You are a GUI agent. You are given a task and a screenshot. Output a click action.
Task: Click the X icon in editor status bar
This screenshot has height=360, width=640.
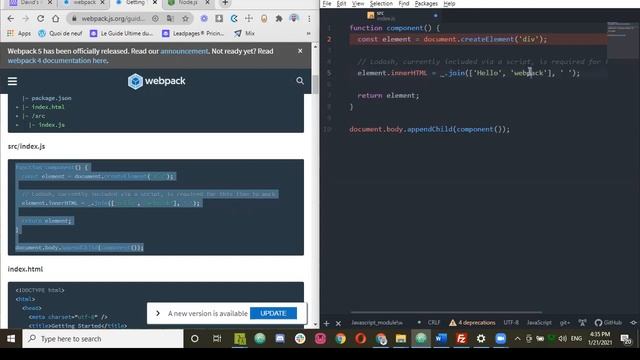pyautogui.click(x=338, y=323)
